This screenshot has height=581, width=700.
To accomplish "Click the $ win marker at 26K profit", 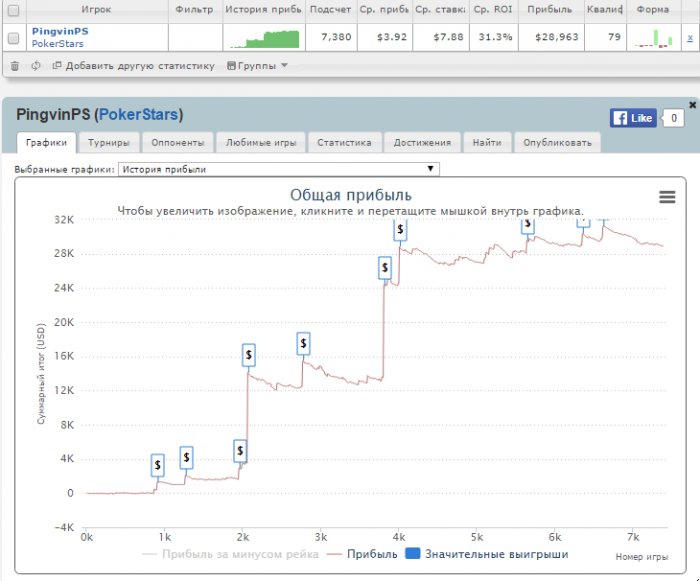I will pyautogui.click(x=385, y=268).
